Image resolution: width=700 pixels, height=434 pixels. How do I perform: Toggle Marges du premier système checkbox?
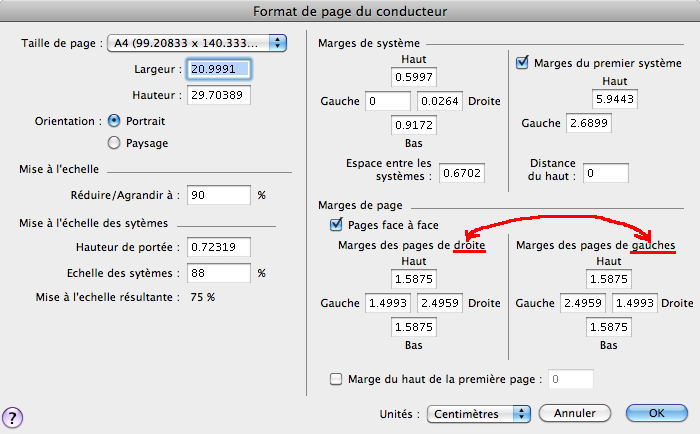click(522, 62)
